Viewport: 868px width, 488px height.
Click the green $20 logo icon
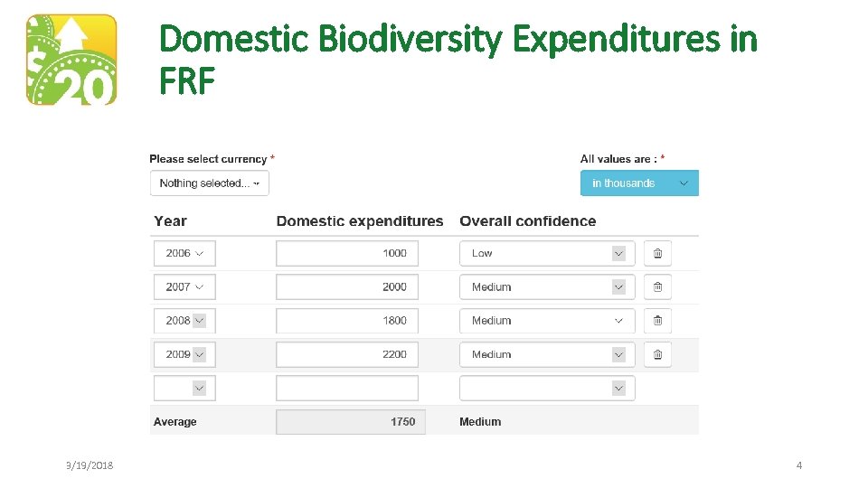coord(71,60)
